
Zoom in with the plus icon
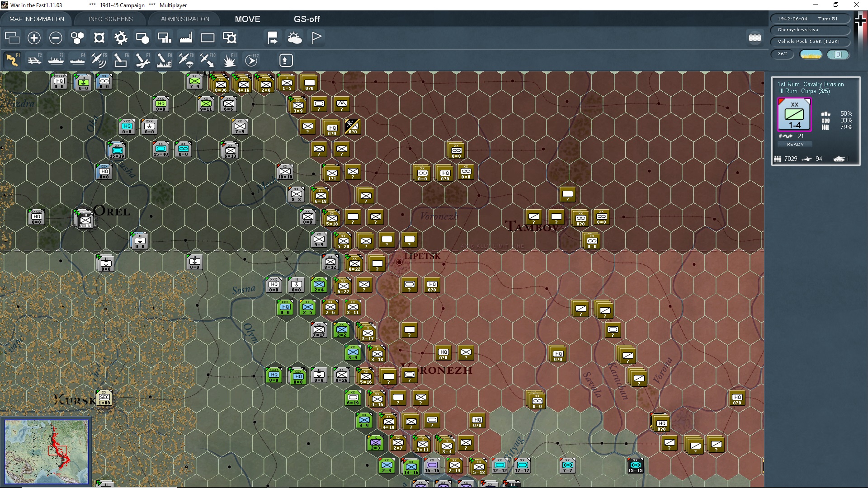click(34, 38)
